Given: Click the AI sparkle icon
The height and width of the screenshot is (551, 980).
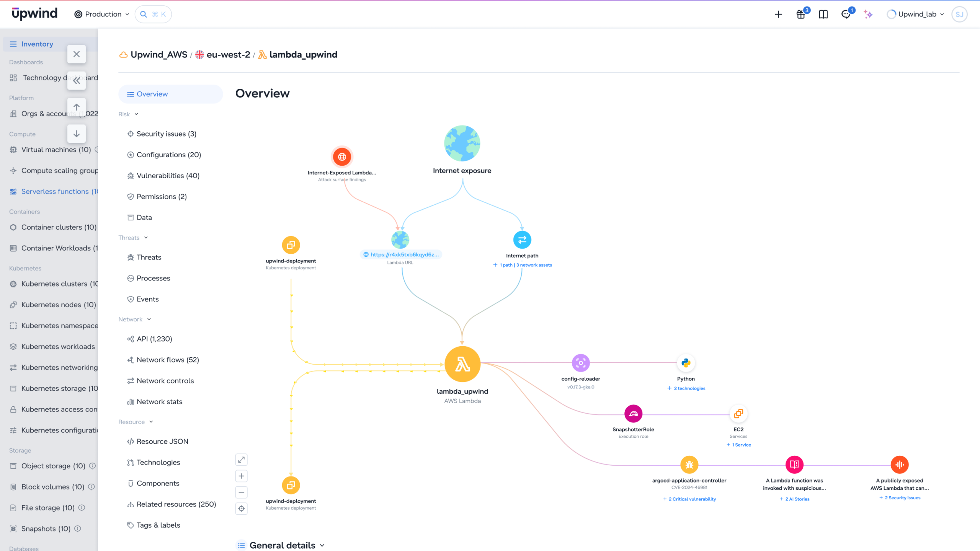Looking at the screenshot, I should 868,15.
